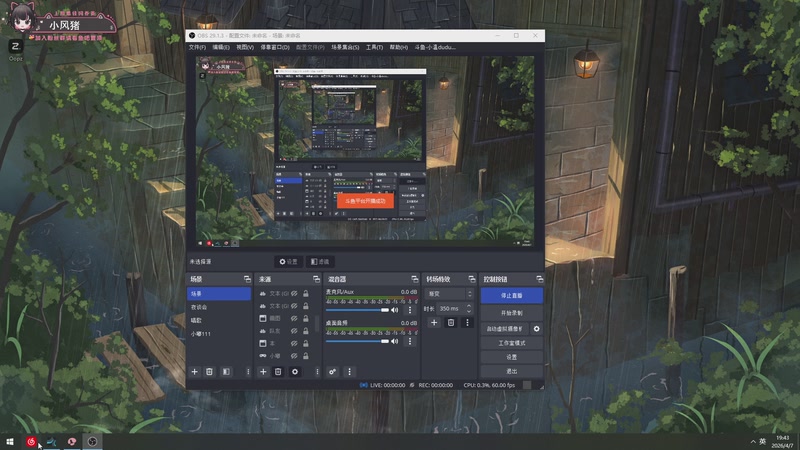The width and height of the screenshot is (800, 450).
Task: Add a new scene with the plus icon
Action: (x=194, y=371)
